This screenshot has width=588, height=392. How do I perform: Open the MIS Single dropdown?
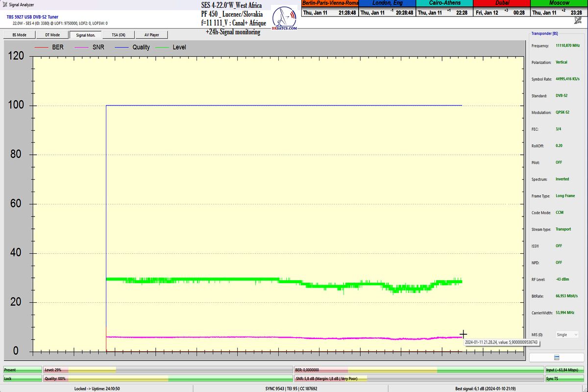coord(566,335)
